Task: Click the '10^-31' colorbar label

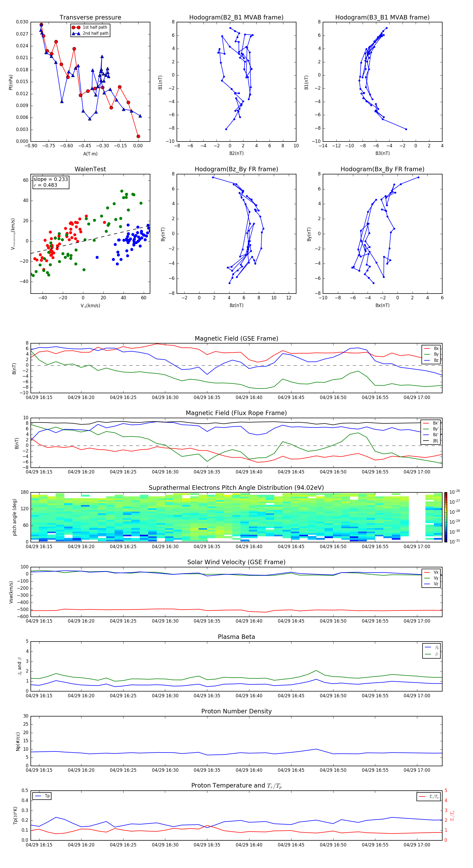Action: click(455, 542)
